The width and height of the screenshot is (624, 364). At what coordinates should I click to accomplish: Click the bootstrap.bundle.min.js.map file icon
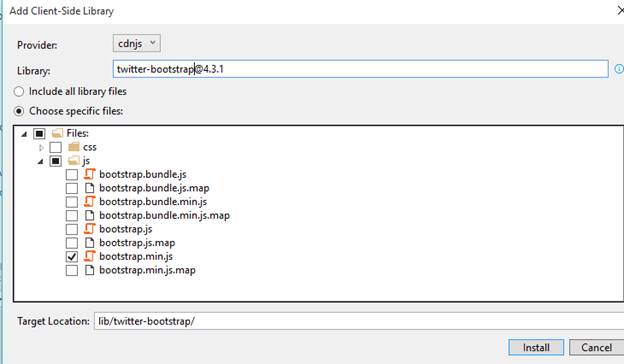pyautogui.click(x=90, y=215)
